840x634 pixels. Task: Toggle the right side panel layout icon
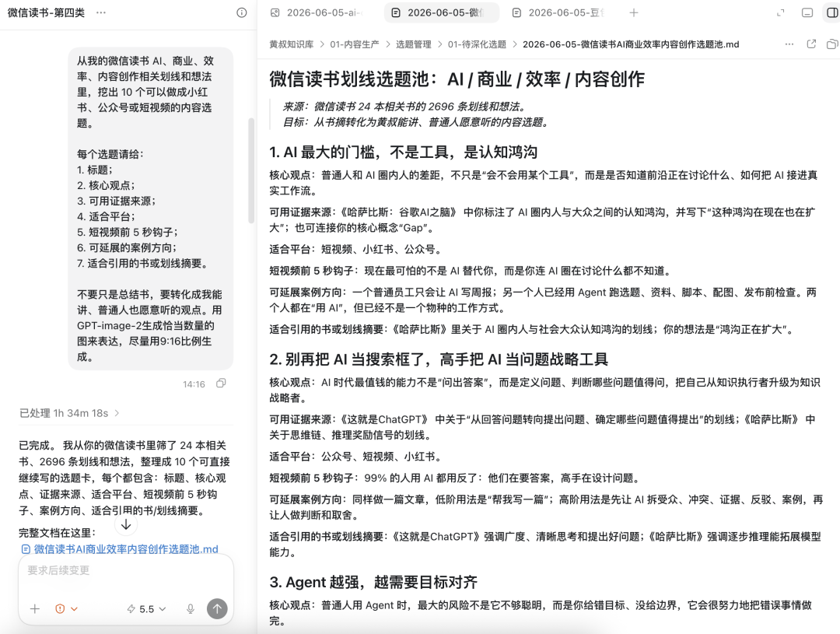coord(832,12)
